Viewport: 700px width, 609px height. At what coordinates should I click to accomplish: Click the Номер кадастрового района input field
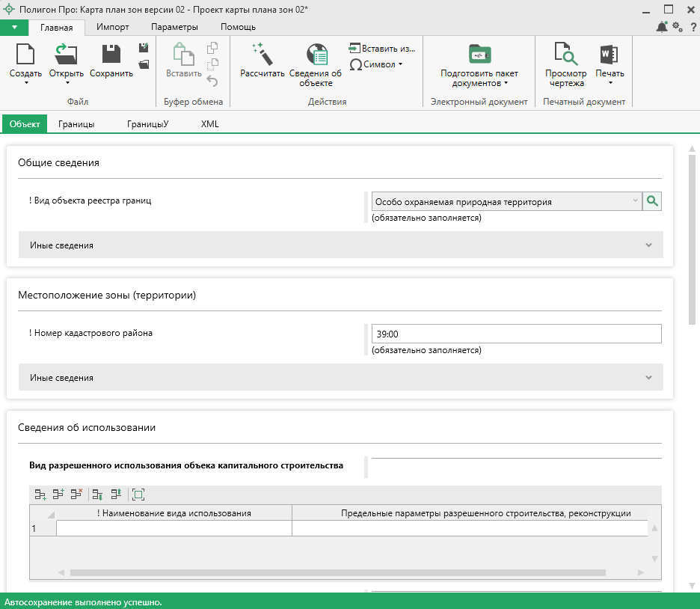tap(516, 334)
